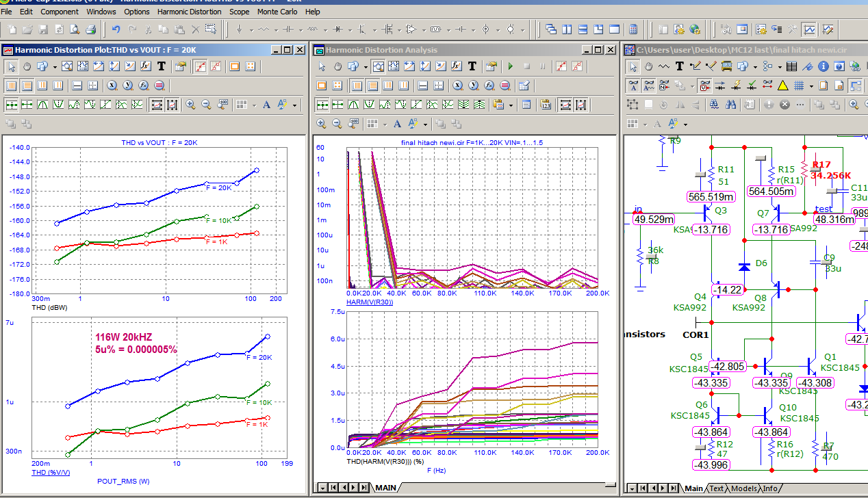The height and width of the screenshot is (498, 868).
Task: Select the Resistor component icon
Action: click(263, 29)
